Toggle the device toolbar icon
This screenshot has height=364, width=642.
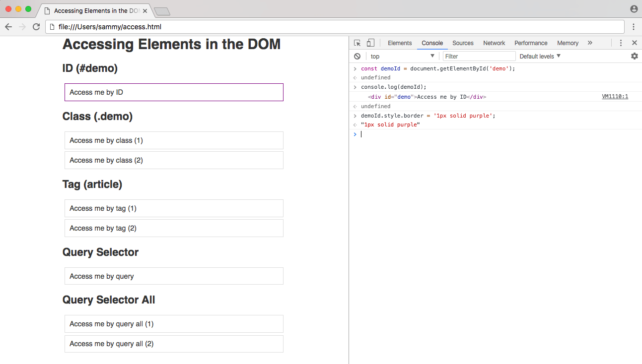pos(370,43)
